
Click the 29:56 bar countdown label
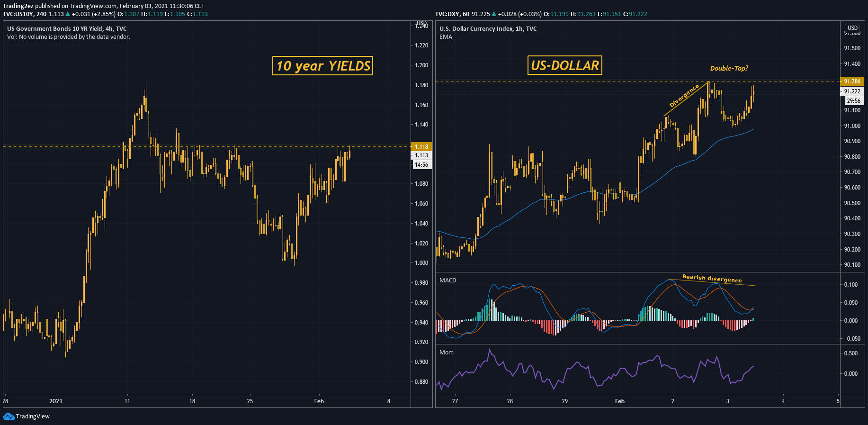(x=854, y=101)
